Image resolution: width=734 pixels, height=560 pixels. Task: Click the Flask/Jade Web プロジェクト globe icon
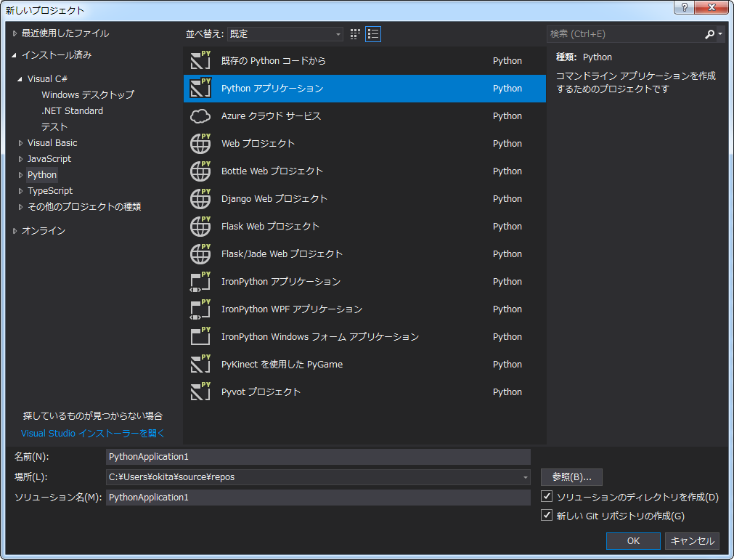(200, 254)
